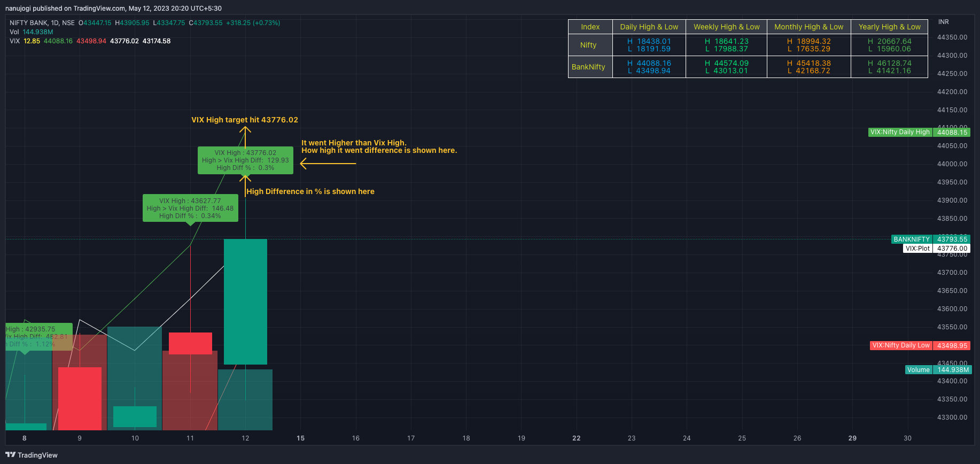Viewport: 980px width, 464px height.
Task: Click the green May 12 candle body
Action: pyautogui.click(x=245, y=301)
